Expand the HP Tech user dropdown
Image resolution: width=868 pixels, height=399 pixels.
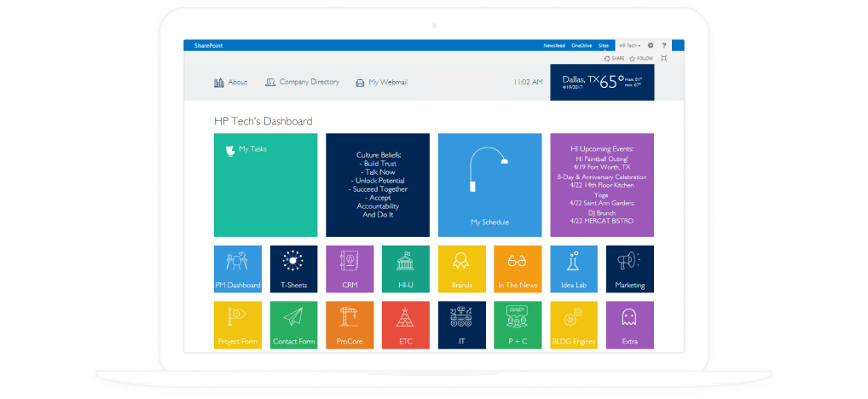(x=630, y=45)
